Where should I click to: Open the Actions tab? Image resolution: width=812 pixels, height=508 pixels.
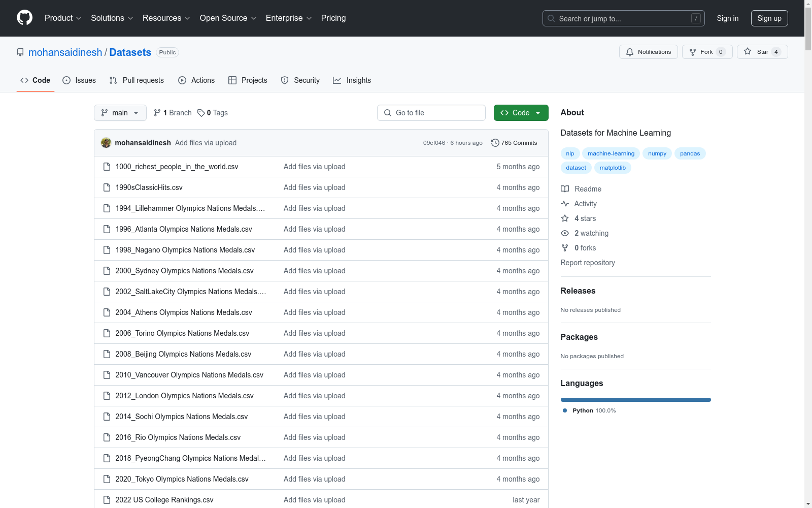(x=196, y=80)
